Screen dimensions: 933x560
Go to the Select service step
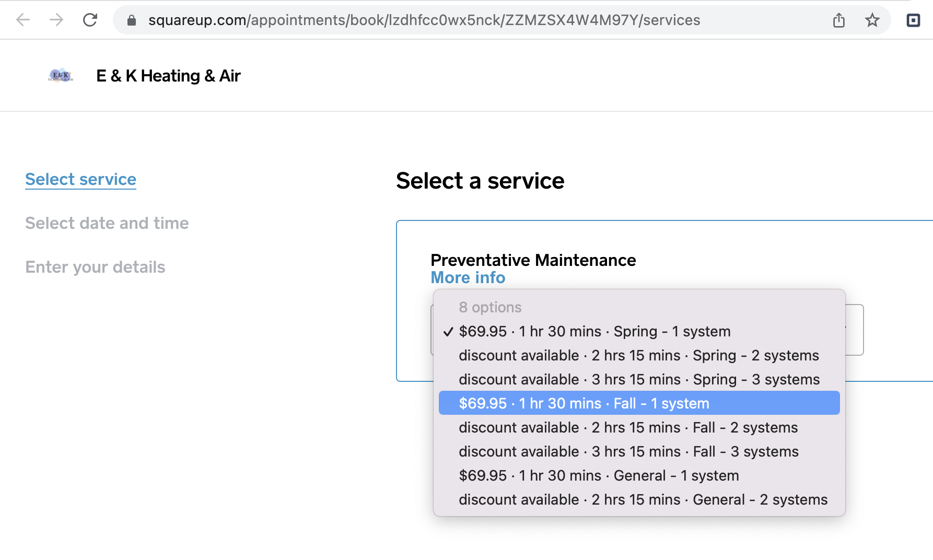[x=80, y=179]
